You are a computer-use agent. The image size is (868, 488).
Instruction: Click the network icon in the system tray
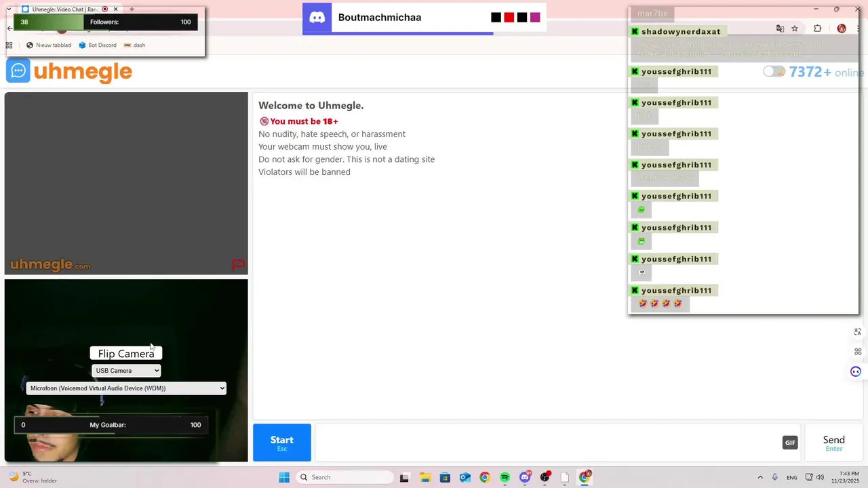click(809, 477)
